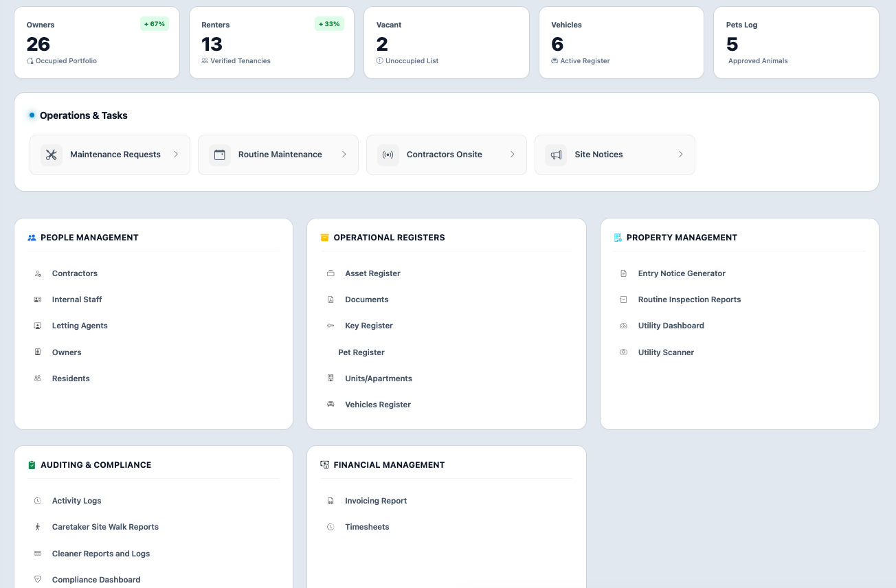Click the Operational Registers header icon

pos(325,238)
